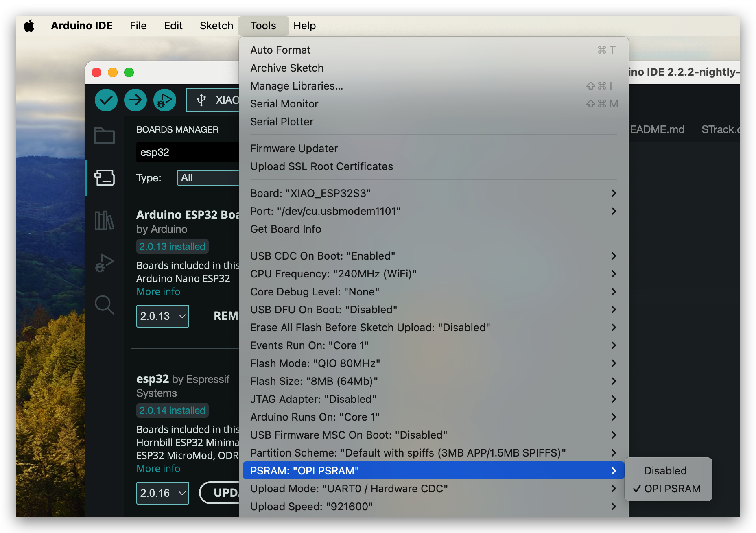Viewport: 756px width, 533px height.
Task: Open Flash Mode QIO 80MHz submenu
Action: click(x=433, y=363)
